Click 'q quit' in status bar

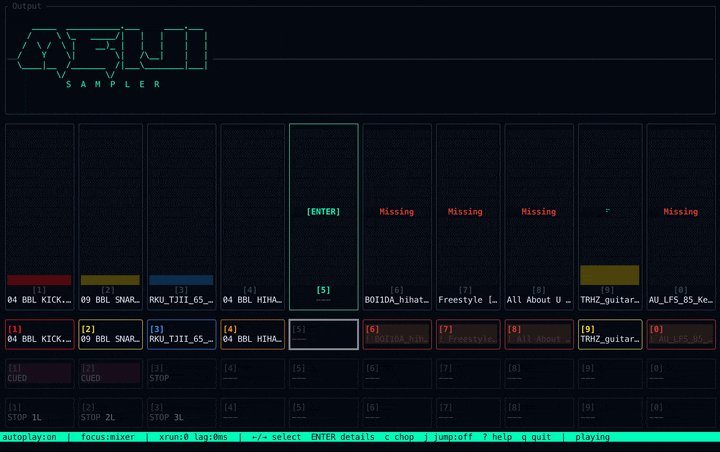click(x=536, y=437)
